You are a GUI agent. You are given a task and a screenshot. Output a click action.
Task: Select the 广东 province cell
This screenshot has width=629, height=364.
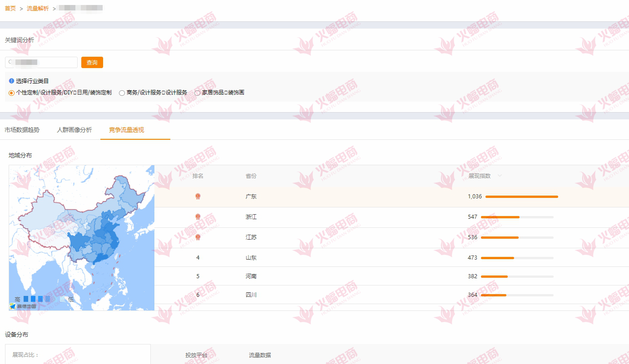coord(251,197)
